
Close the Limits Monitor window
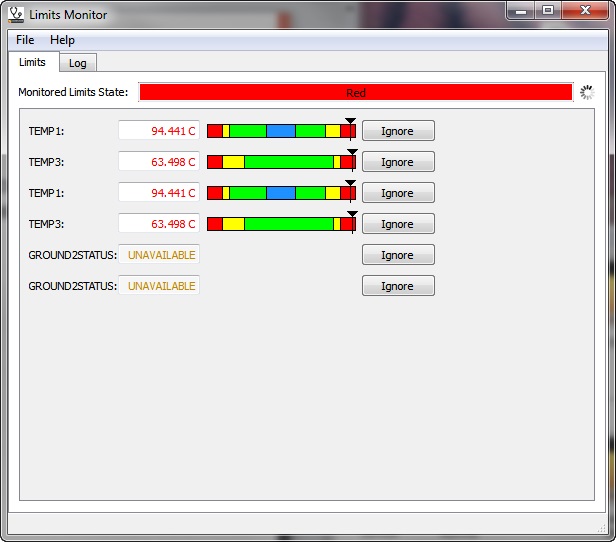(x=585, y=11)
